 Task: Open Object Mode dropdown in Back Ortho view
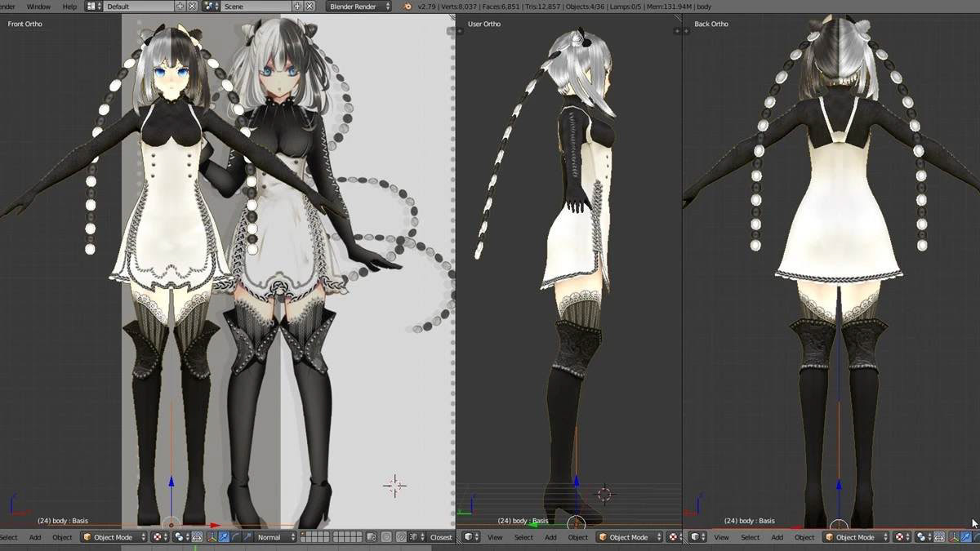tap(857, 537)
